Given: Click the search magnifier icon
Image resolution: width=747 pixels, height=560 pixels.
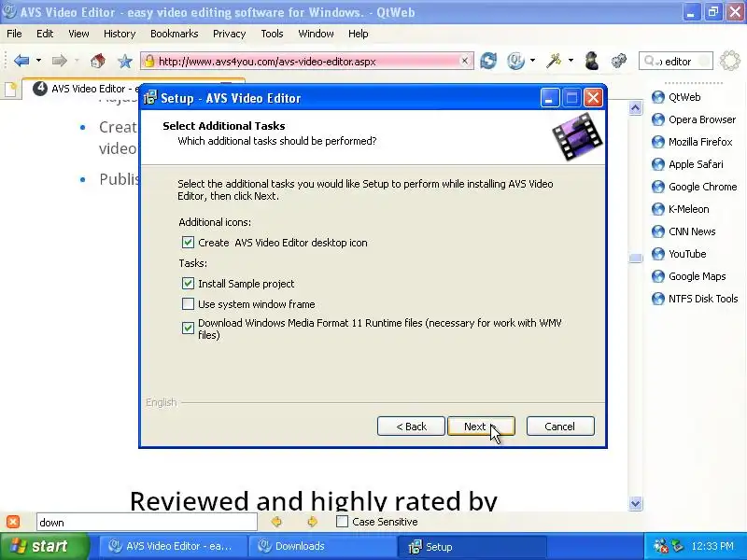Looking at the screenshot, I should pyautogui.click(x=649, y=61).
